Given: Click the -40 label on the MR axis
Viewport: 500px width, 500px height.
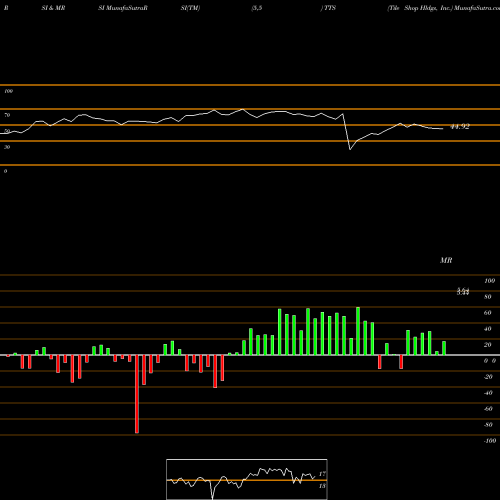Looking at the screenshot, I should (488, 393).
